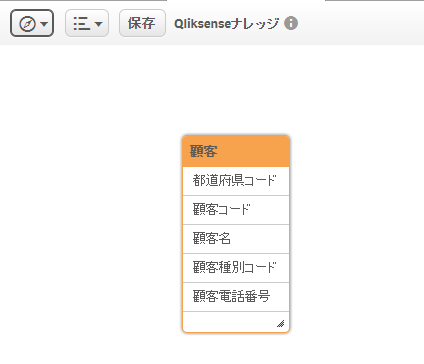424x364 pixels.
Task: Select the 顧客電話番号 field
Action: (x=236, y=297)
